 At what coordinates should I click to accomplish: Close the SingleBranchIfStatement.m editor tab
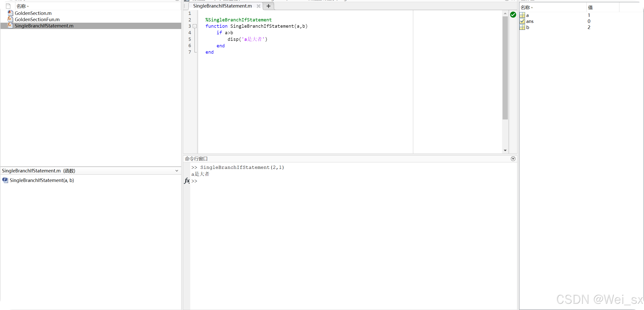[258, 6]
